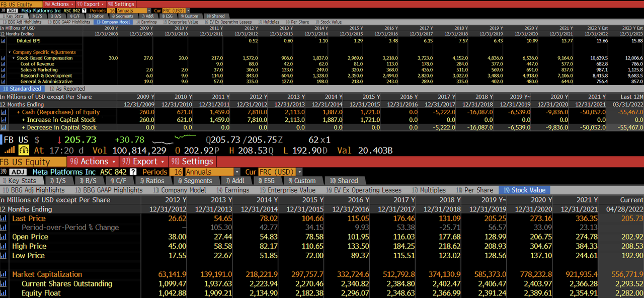Open chart icon for General & Administrative row
Image resolution: width=644 pixels, height=298 pixels.
coord(4,82)
